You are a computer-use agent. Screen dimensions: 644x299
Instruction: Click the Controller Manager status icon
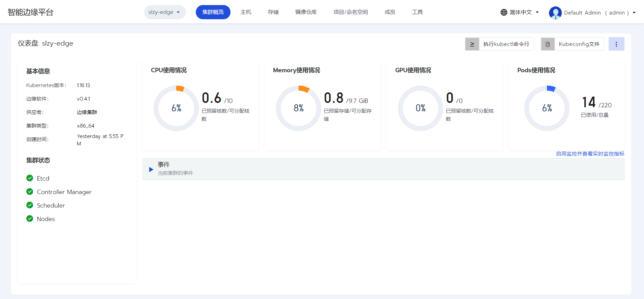(x=30, y=192)
